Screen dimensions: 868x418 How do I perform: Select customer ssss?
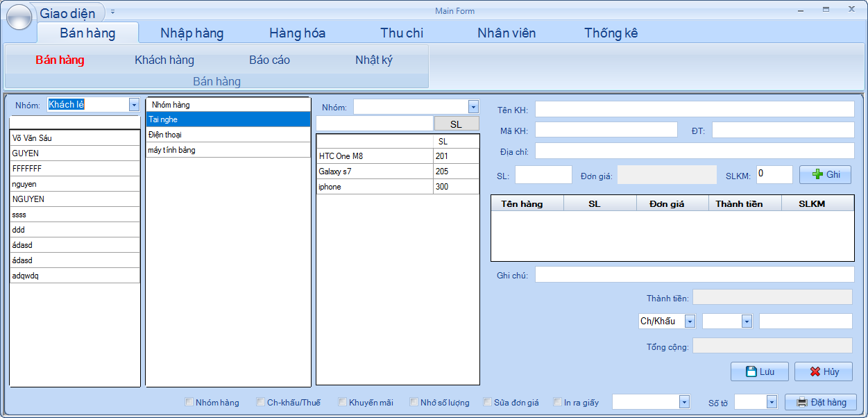[x=75, y=214]
